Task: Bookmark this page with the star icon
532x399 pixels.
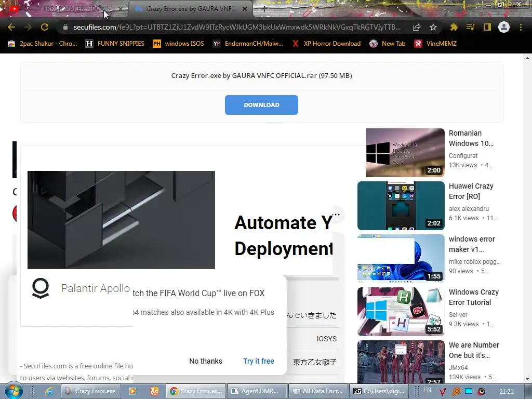Action: click(x=433, y=27)
